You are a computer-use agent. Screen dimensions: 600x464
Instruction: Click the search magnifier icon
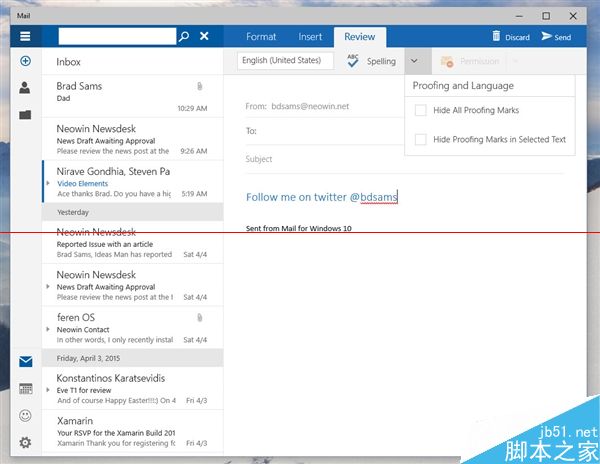[x=184, y=36]
